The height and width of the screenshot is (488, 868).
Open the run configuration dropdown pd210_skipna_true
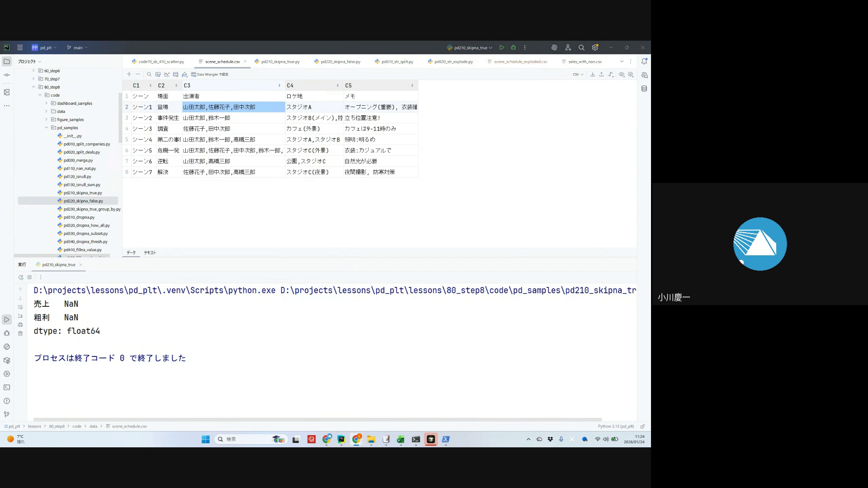pyautogui.click(x=470, y=47)
